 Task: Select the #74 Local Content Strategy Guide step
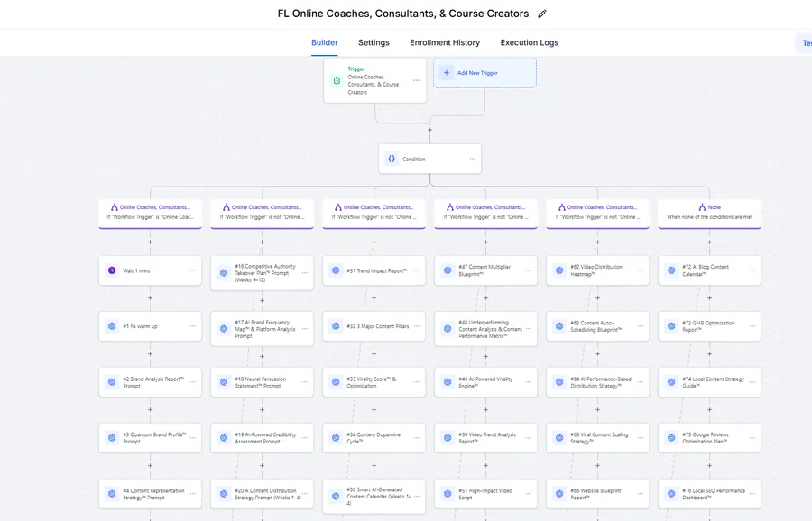point(709,382)
